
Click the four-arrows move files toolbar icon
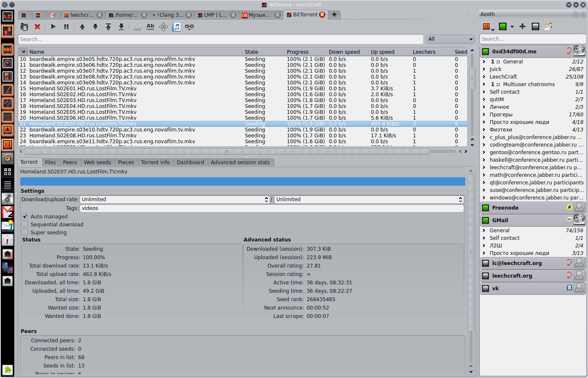pyautogui.click(x=163, y=27)
